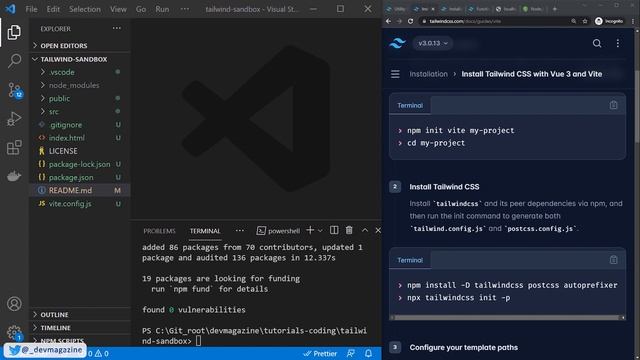Open the Edit menu

click(53, 9)
